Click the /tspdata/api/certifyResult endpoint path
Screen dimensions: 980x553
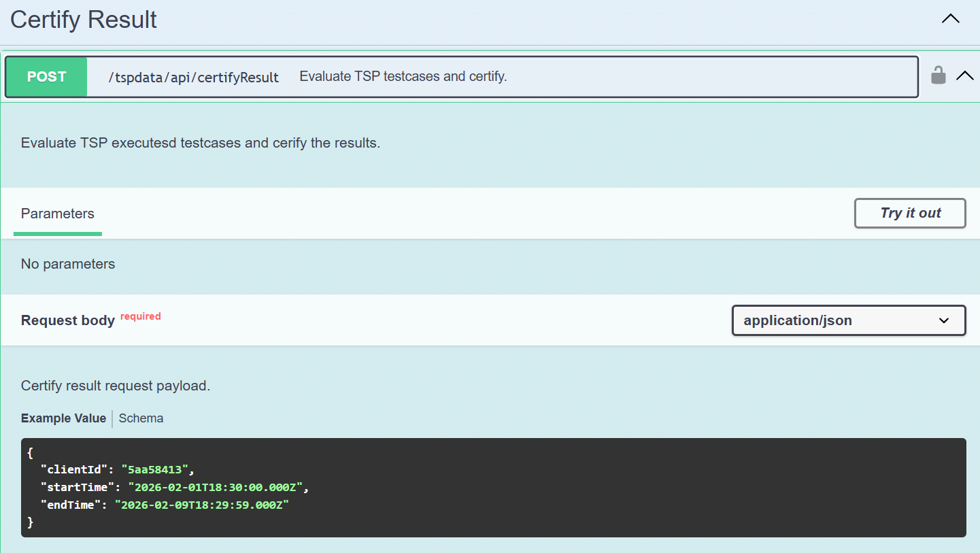(194, 78)
